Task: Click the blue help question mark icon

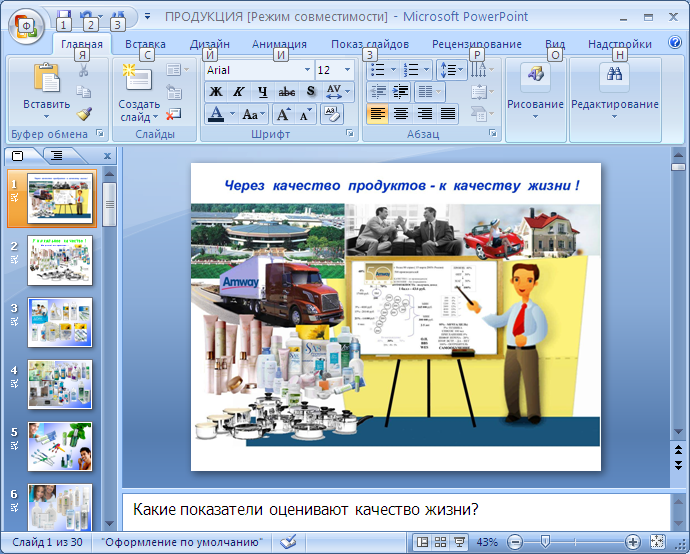Action: pyautogui.click(x=675, y=42)
